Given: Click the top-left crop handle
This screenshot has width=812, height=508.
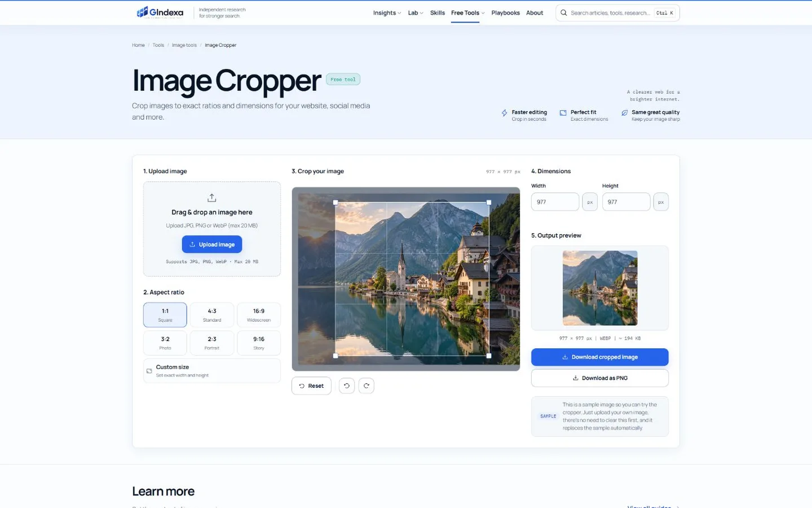Looking at the screenshot, I should coord(336,202).
